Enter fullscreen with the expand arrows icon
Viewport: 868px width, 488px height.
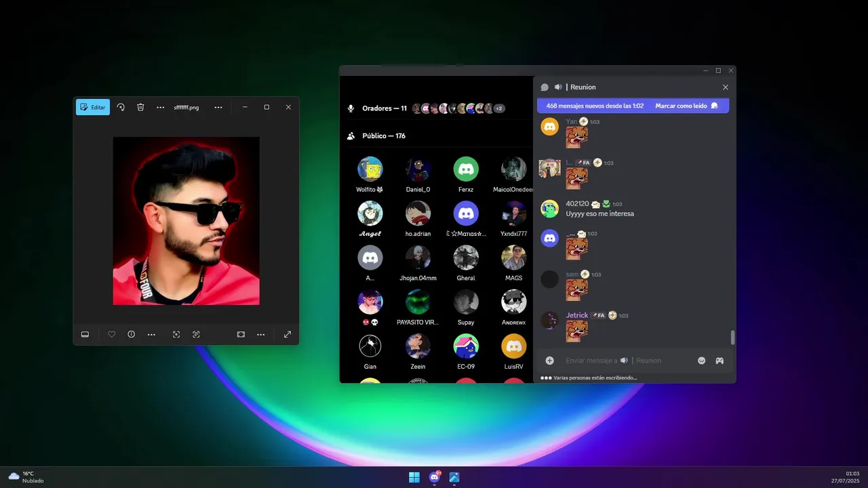pyautogui.click(x=288, y=334)
